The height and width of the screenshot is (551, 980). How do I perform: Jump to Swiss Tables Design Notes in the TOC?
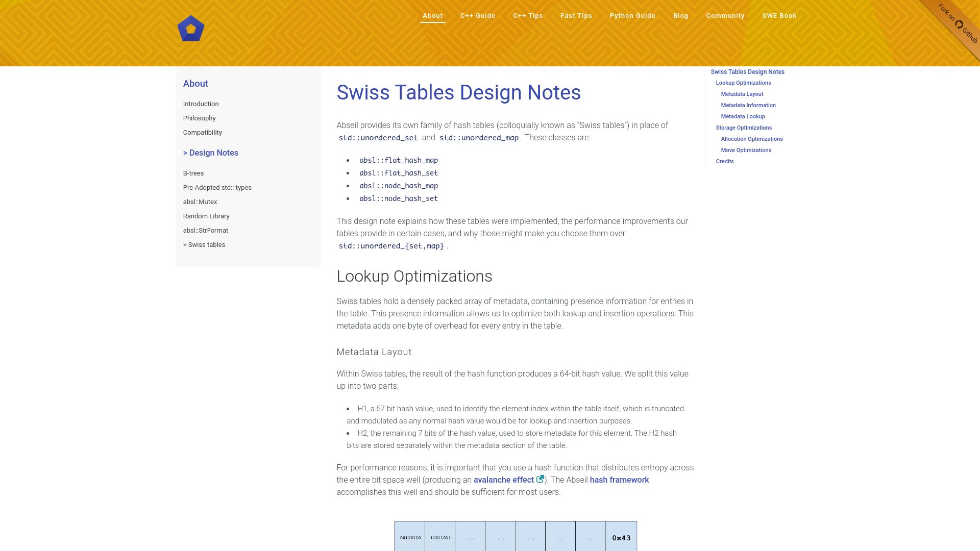[747, 72]
